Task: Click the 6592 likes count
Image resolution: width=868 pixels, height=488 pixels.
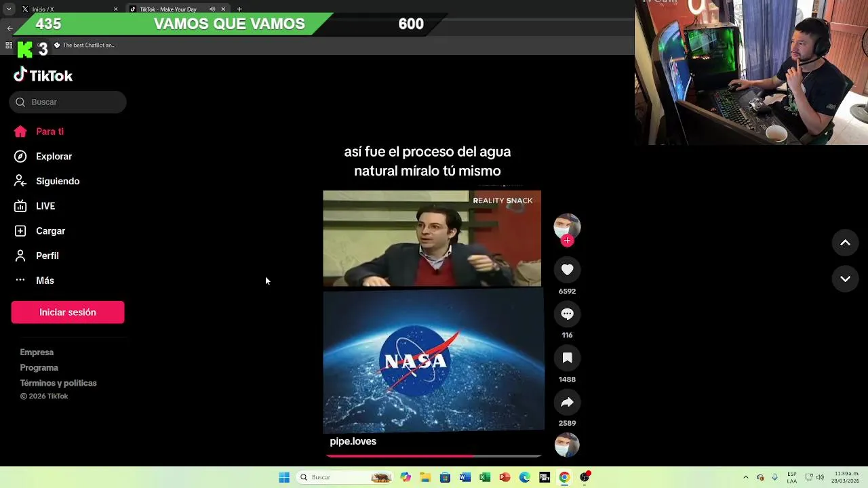Action: (x=568, y=291)
